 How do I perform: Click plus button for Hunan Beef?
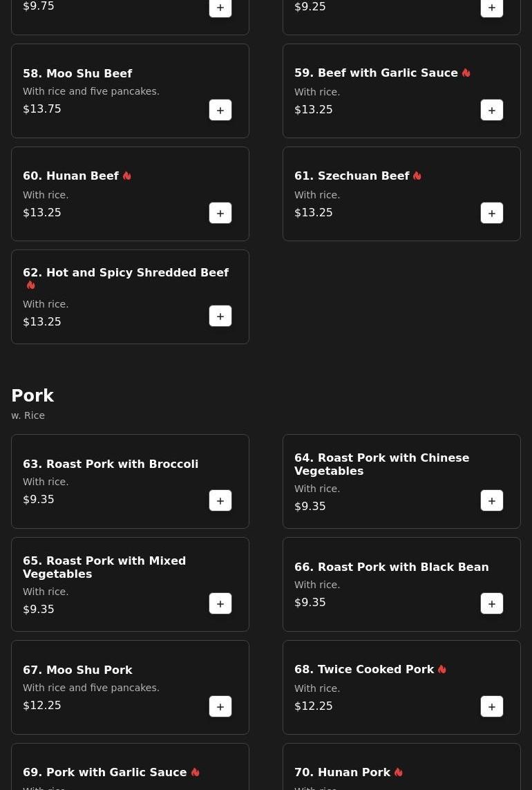220,213
